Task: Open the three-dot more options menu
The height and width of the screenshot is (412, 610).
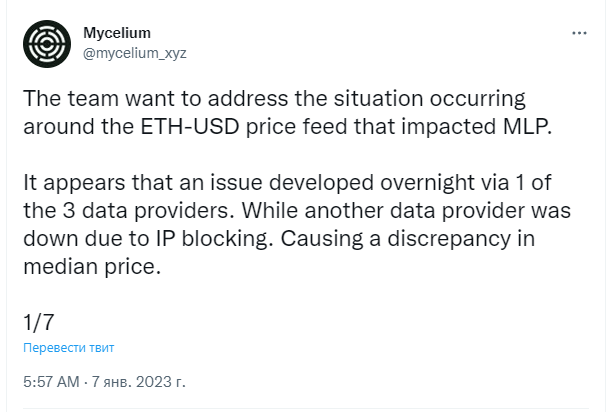Action: tap(579, 33)
